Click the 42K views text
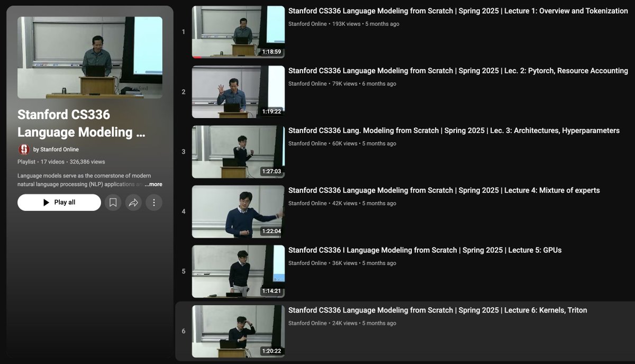The image size is (635, 364). click(x=344, y=203)
